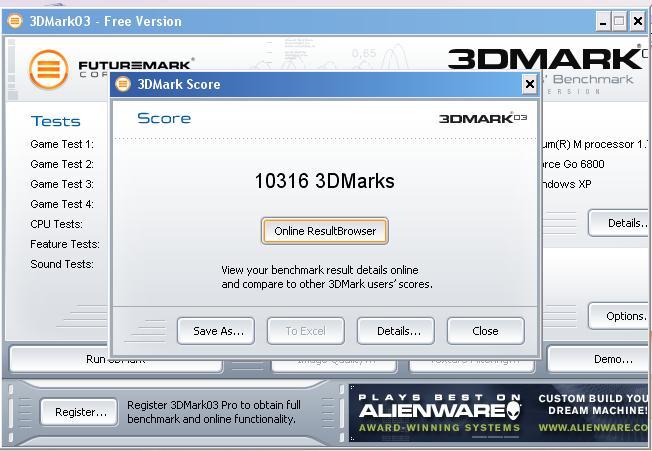652x451 pixels.
Task: Open Details in the 3DMark Score dialog
Action: [x=396, y=331]
